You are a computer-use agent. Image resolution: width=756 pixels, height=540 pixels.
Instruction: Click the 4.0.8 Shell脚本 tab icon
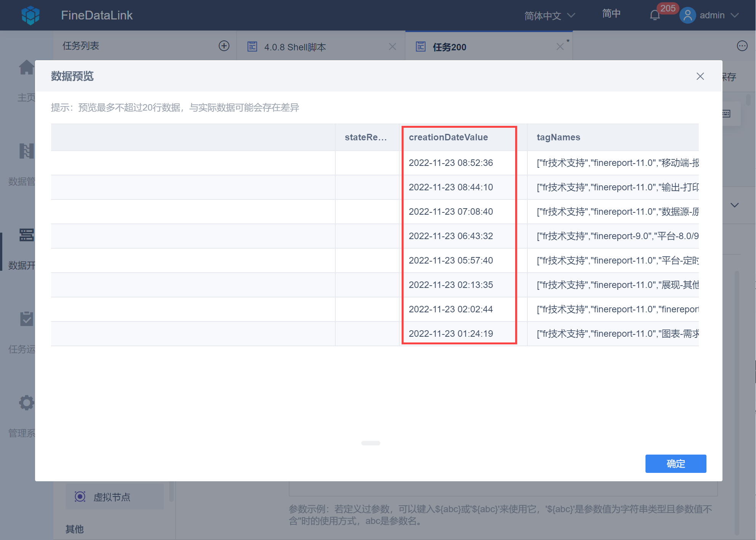click(x=252, y=47)
